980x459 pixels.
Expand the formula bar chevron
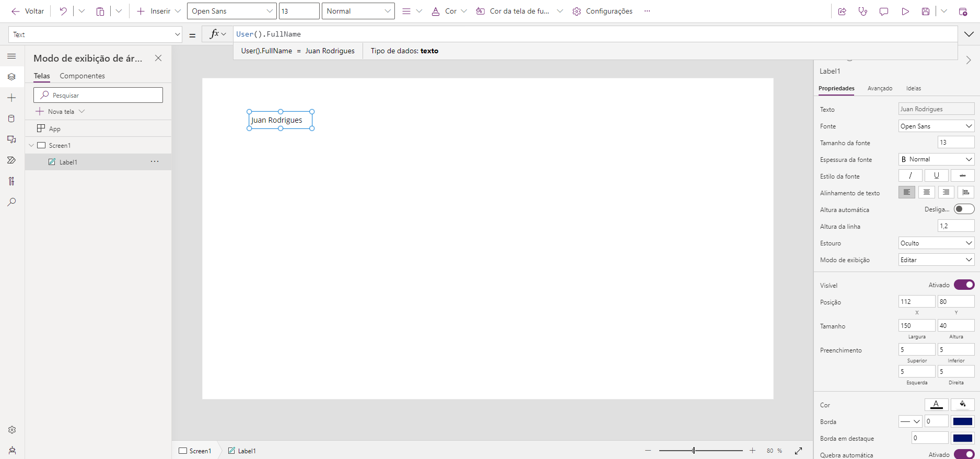pos(969,34)
